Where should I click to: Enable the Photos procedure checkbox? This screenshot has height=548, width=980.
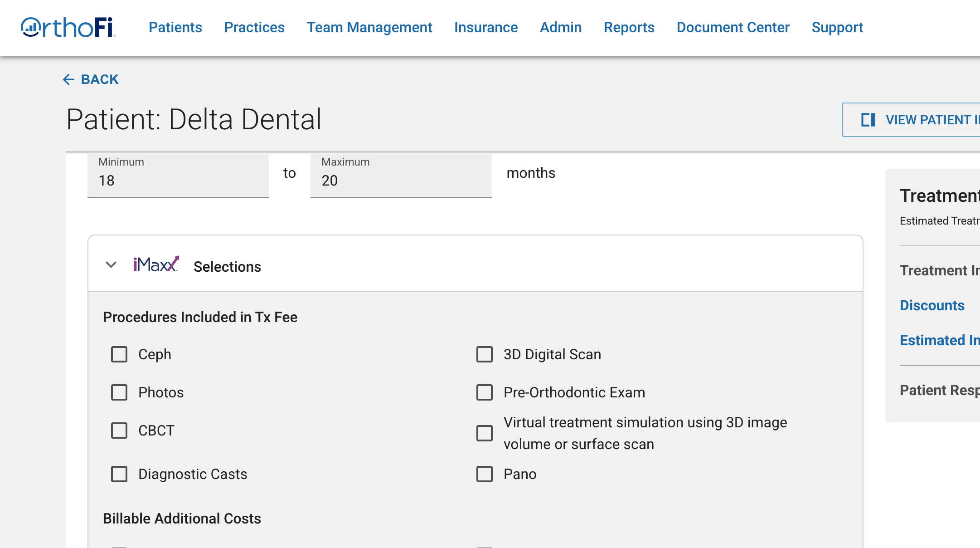[119, 392]
